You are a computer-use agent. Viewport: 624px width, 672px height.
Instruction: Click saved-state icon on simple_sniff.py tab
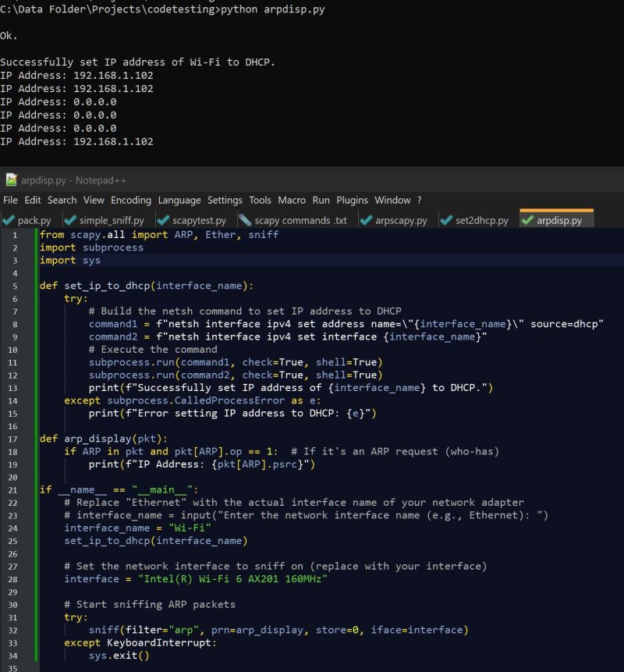pos(69,220)
